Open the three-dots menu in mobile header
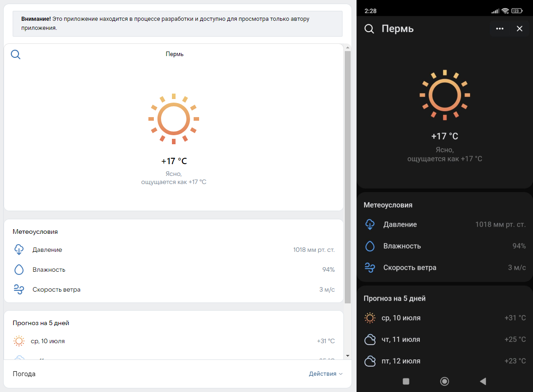 point(500,28)
